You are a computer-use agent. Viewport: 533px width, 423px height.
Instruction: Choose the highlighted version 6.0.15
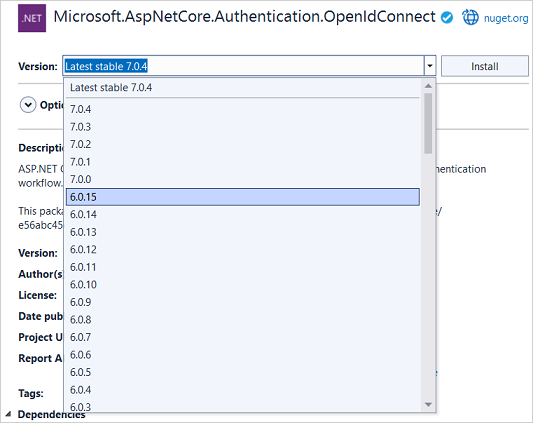[243, 197]
